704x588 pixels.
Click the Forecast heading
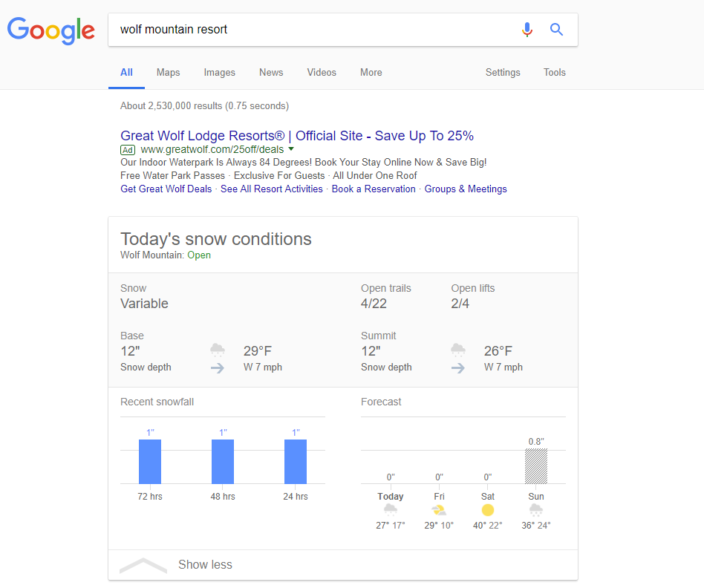pos(381,402)
